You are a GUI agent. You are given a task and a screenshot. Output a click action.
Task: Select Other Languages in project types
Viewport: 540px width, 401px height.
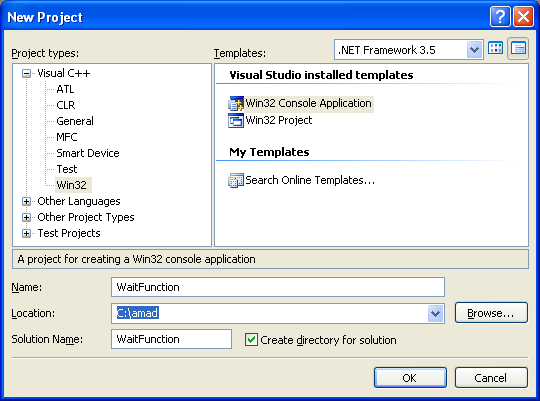79,201
